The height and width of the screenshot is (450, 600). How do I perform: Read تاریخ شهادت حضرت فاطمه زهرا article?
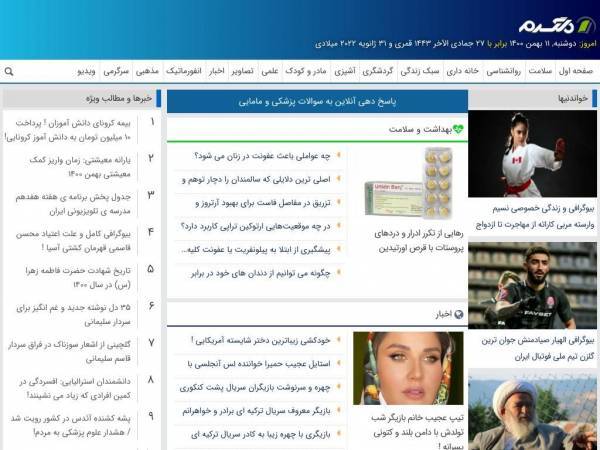point(78,277)
